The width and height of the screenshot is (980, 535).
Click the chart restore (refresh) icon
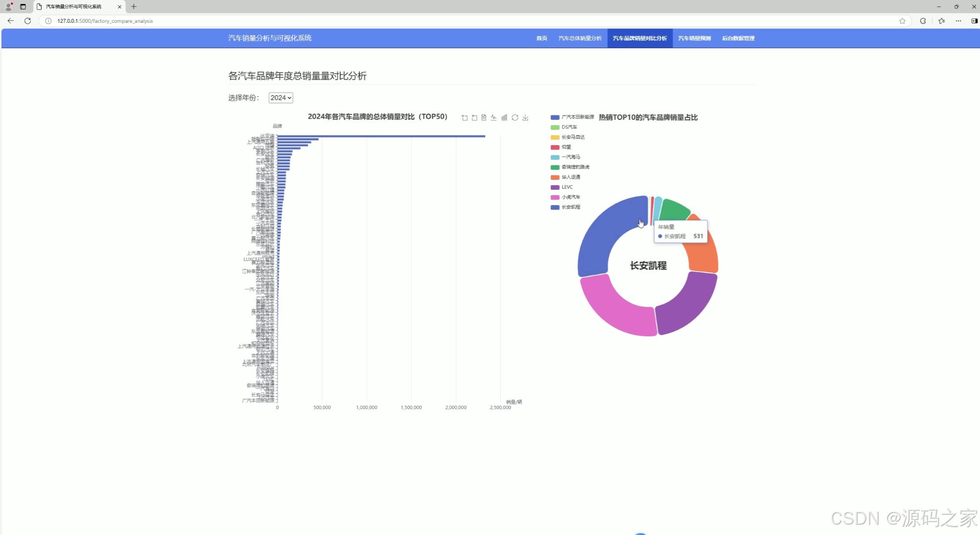pyautogui.click(x=515, y=117)
